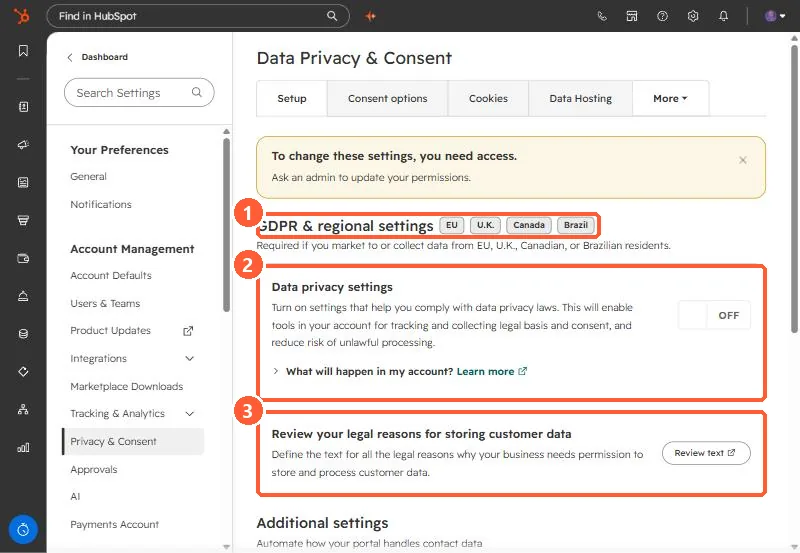Open Product Updates link
800x553 pixels.
111,331
